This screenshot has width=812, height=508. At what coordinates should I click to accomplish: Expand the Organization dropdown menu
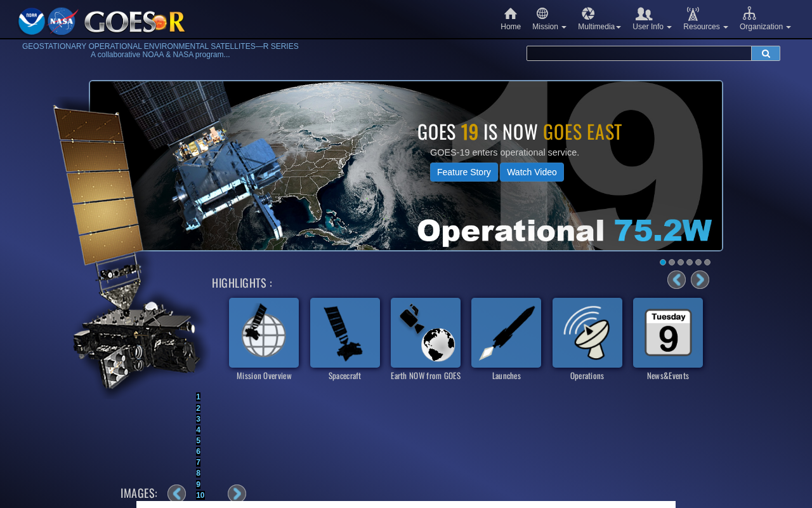click(x=765, y=19)
